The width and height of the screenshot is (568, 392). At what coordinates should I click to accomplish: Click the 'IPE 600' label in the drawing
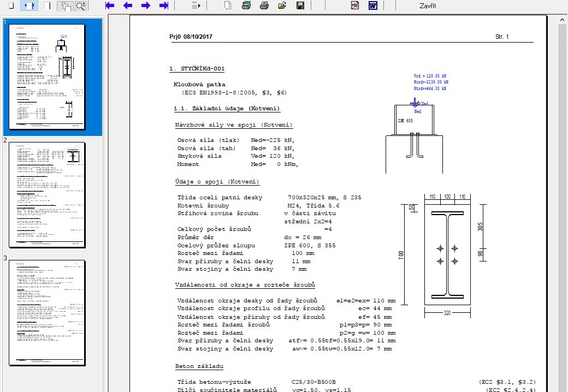pos(405,121)
